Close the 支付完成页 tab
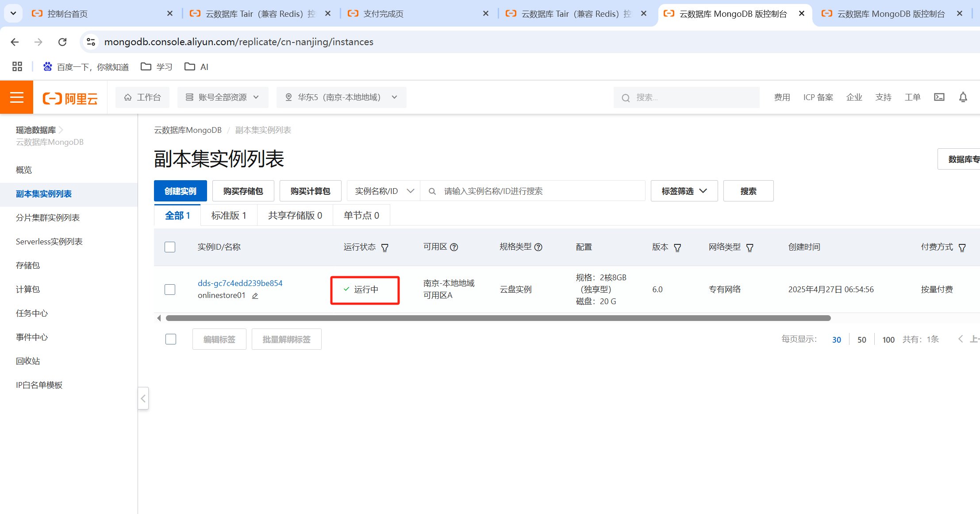 [x=486, y=13]
